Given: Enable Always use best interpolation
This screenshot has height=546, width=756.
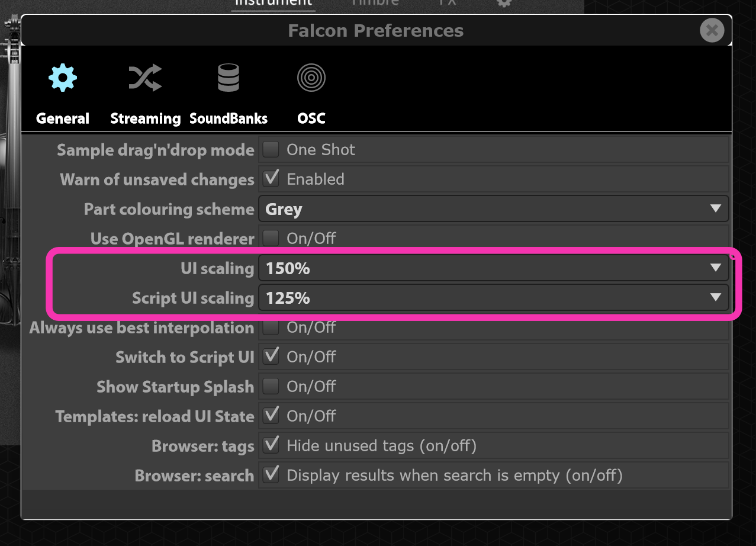Looking at the screenshot, I should pyautogui.click(x=271, y=327).
